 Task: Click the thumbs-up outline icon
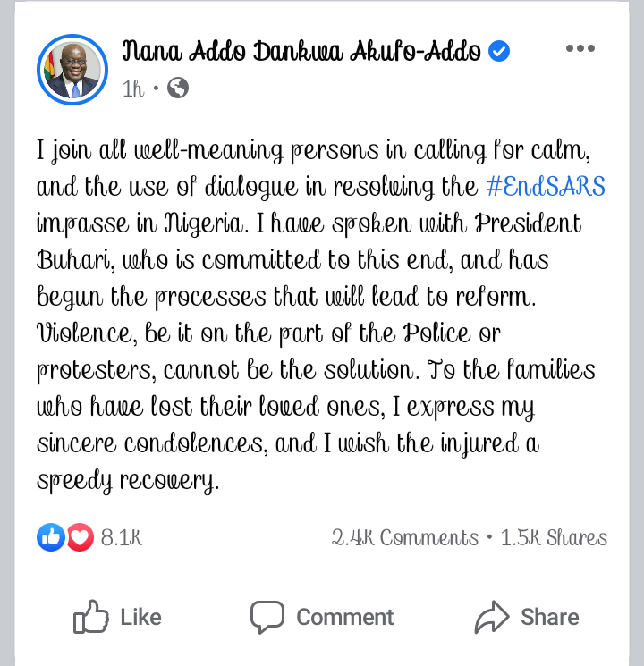(x=90, y=617)
